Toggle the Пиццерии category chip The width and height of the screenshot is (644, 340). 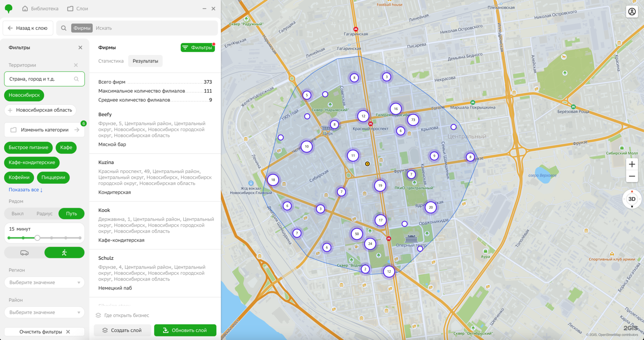pos(53,177)
